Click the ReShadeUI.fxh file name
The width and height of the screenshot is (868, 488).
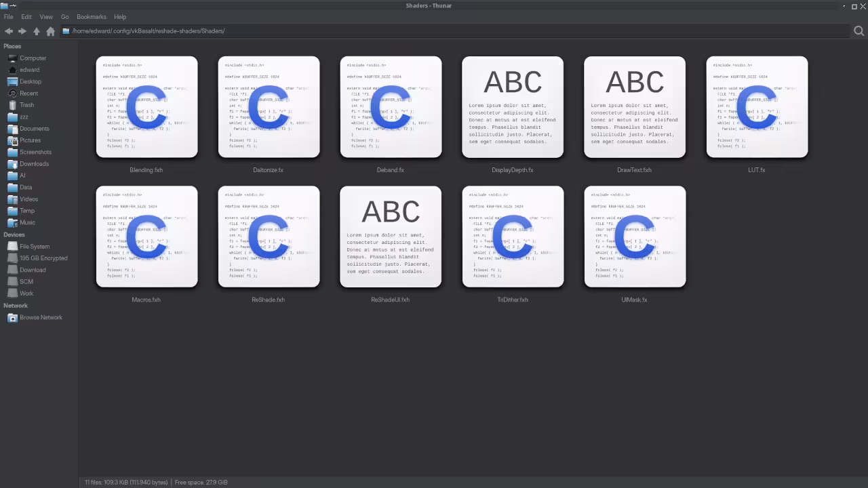click(391, 300)
